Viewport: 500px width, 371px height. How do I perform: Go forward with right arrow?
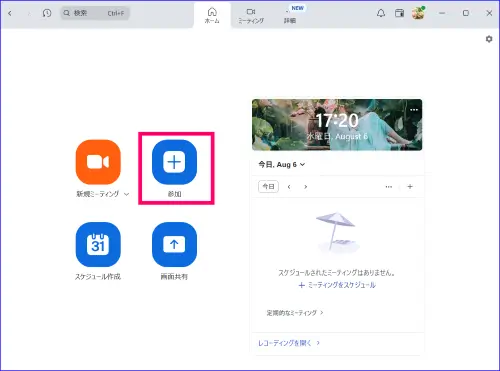[x=29, y=13]
